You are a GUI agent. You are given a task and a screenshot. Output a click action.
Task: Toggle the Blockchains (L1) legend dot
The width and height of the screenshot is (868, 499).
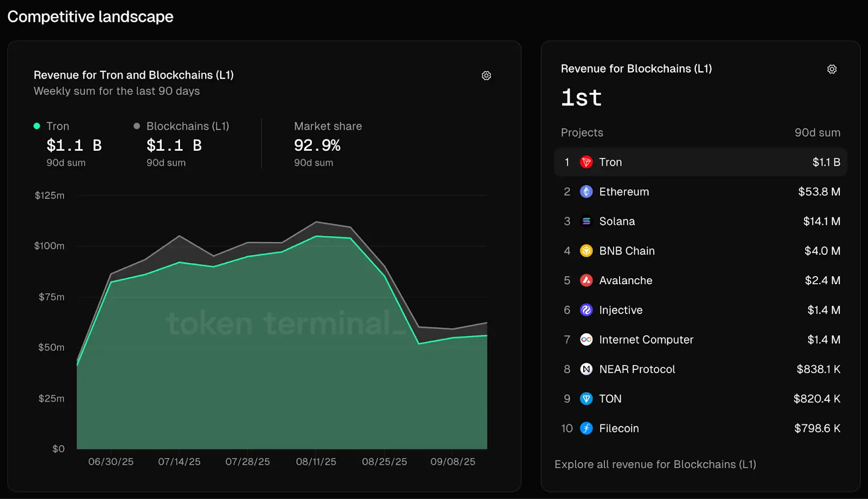(x=137, y=126)
